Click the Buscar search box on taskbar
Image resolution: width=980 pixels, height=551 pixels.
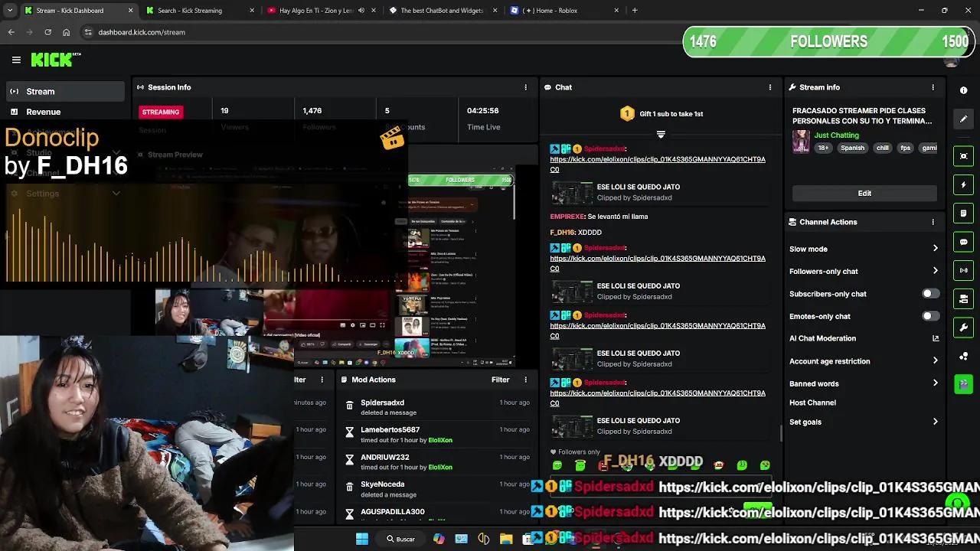click(400, 539)
